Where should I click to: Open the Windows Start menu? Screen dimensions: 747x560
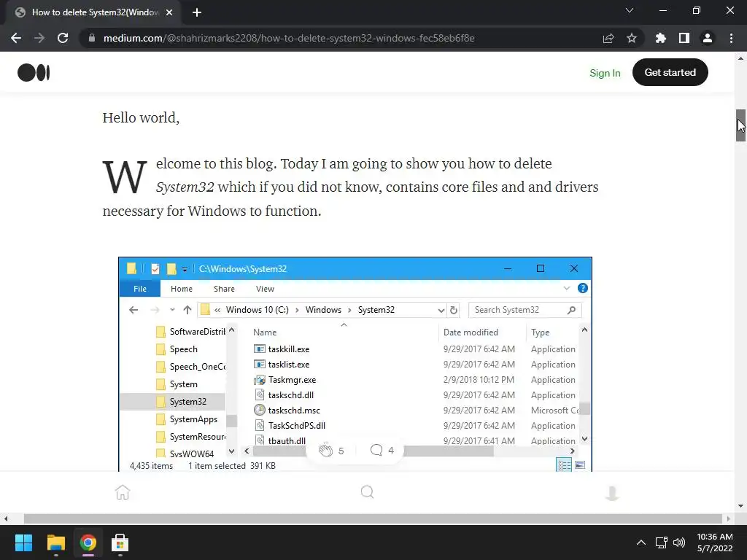click(23, 542)
